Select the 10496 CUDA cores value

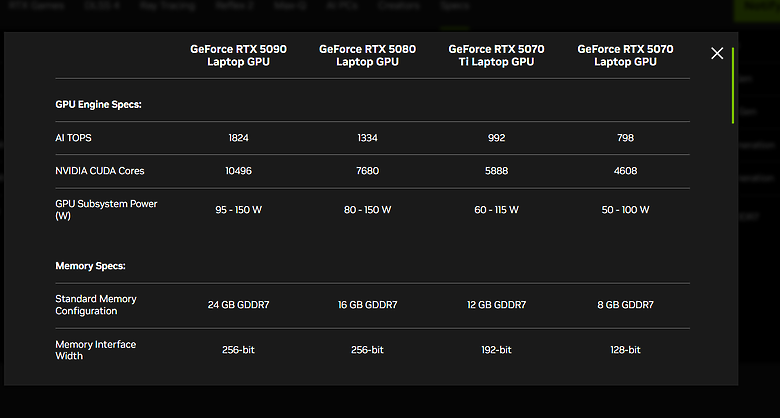238,171
